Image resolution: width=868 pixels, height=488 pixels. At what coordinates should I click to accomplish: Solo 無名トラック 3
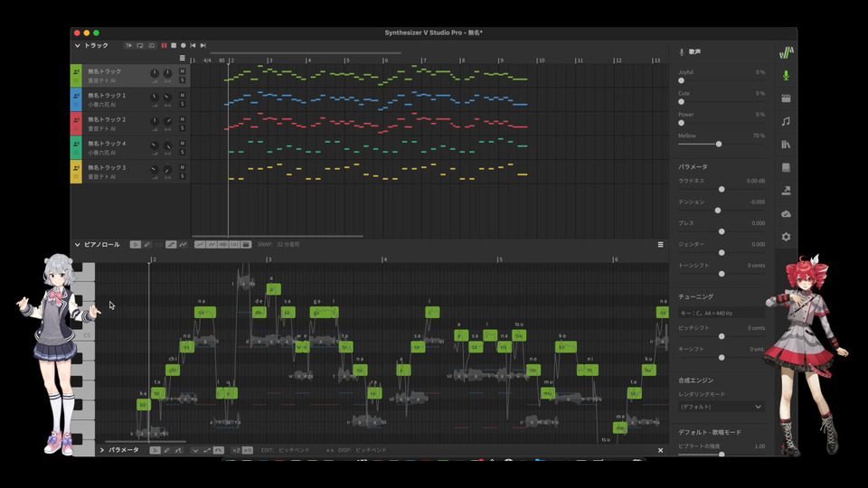[182, 176]
